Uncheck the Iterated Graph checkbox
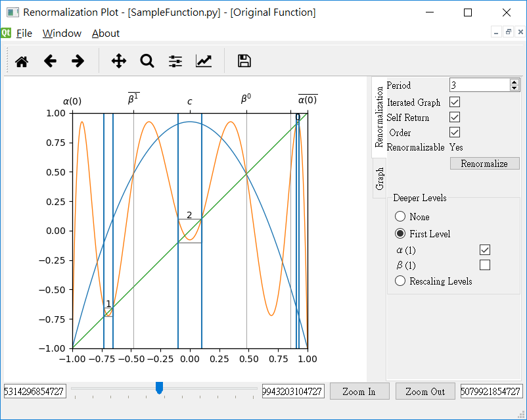Image resolution: width=527 pixels, height=420 pixels. tap(455, 103)
